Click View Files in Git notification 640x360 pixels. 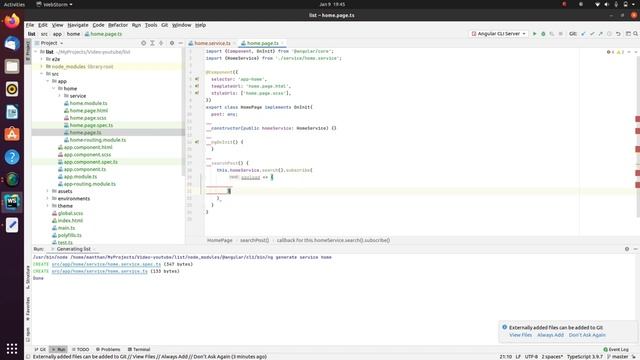(520, 335)
